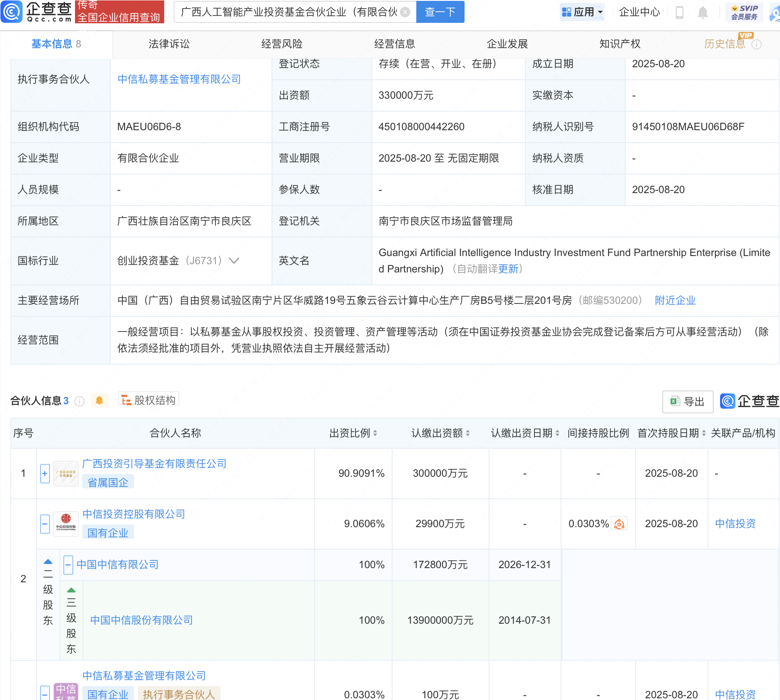
Task: Switch to 基本信息 tab
Action: pyautogui.click(x=56, y=44)
